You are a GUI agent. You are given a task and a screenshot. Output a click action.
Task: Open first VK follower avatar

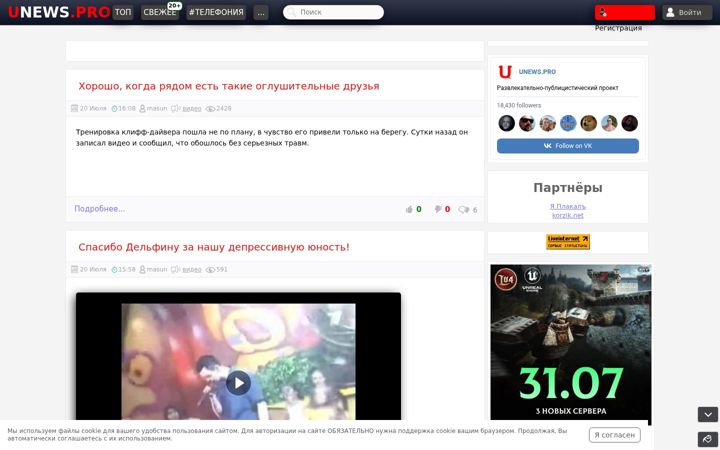(x=506, y=123)
